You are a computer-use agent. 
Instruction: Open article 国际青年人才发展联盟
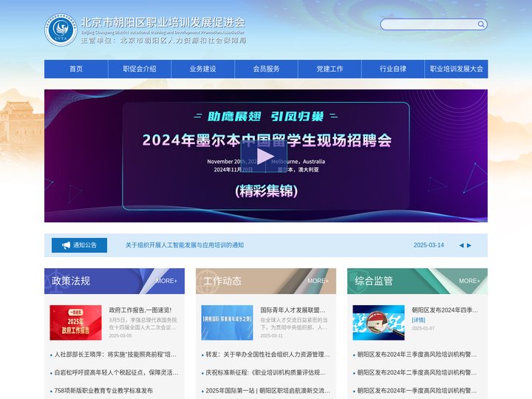coord(293,310)
